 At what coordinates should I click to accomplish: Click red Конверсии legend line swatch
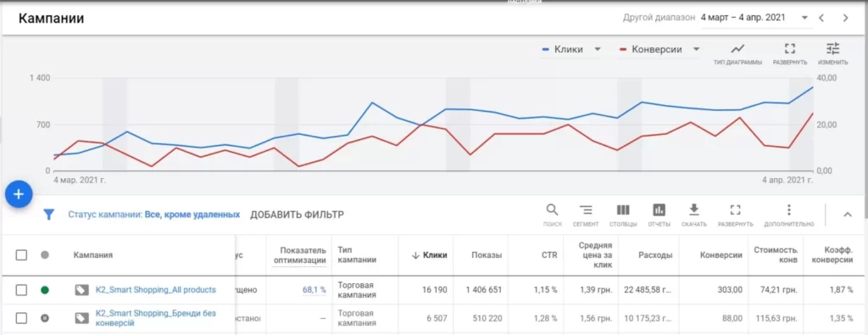coord(623,49)
